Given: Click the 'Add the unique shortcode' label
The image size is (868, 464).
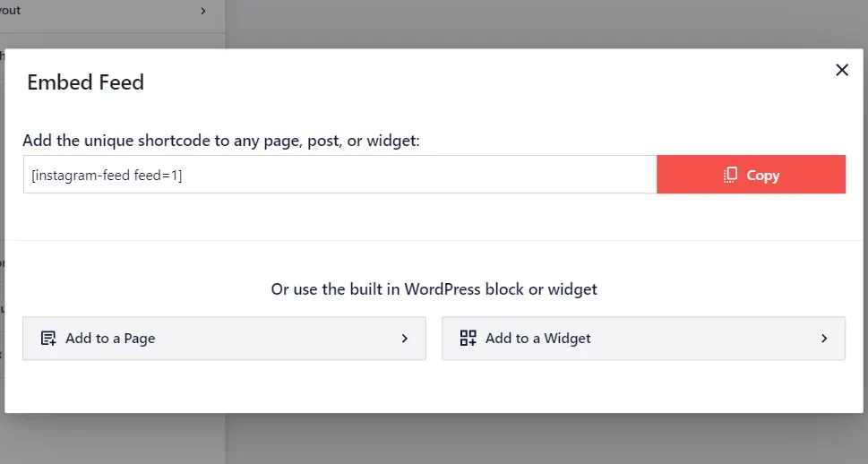Looking at the screenshot, I should (221, 141).
